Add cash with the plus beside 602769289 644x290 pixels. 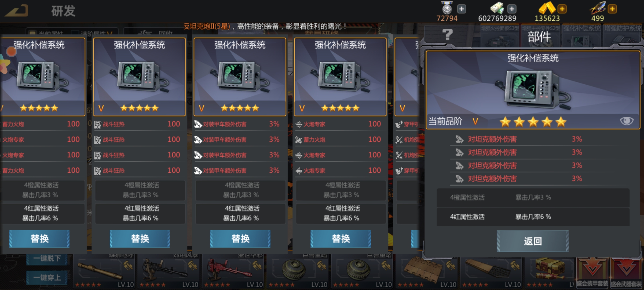[x=512, y=9]
